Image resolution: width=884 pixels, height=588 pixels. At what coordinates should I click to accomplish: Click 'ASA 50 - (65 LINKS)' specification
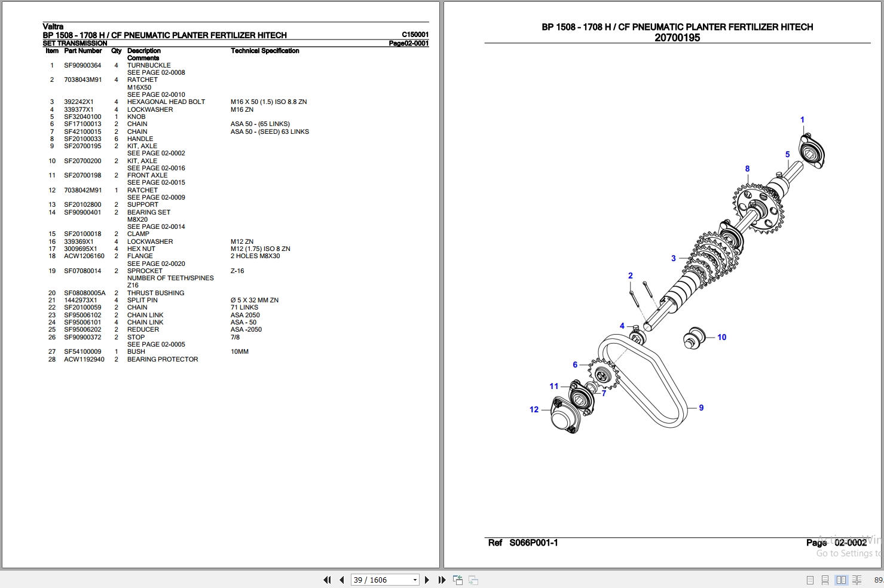coord(260,124)
